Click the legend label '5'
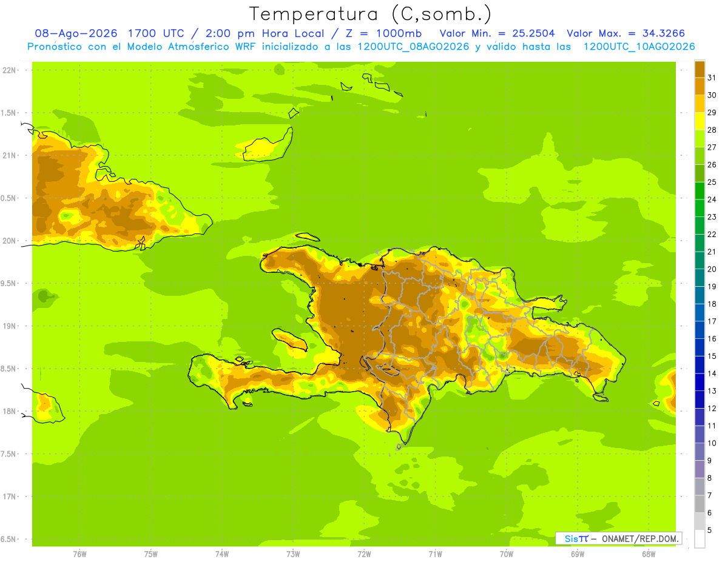The image size is (728, 562). pyautogui.click(x=710, y=530)
